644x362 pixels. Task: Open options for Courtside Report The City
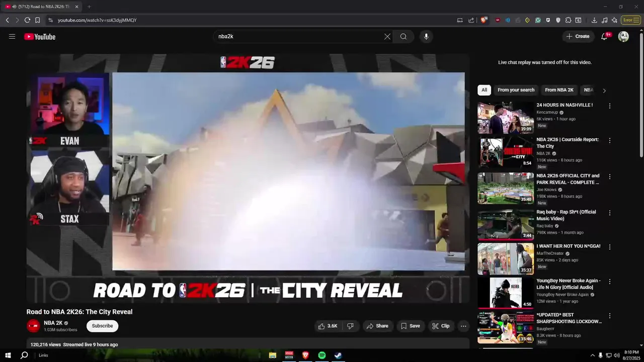click(610, 140)
